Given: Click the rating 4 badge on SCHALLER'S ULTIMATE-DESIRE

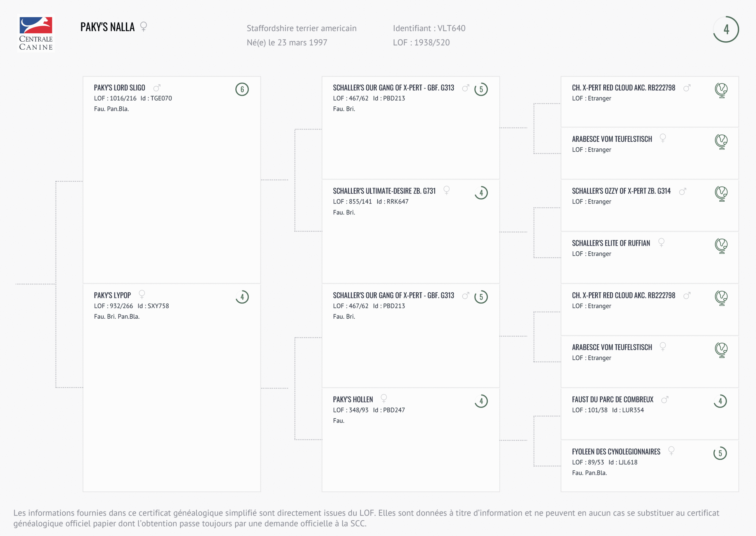Looking at the screenshot, I should pos(481,193).
